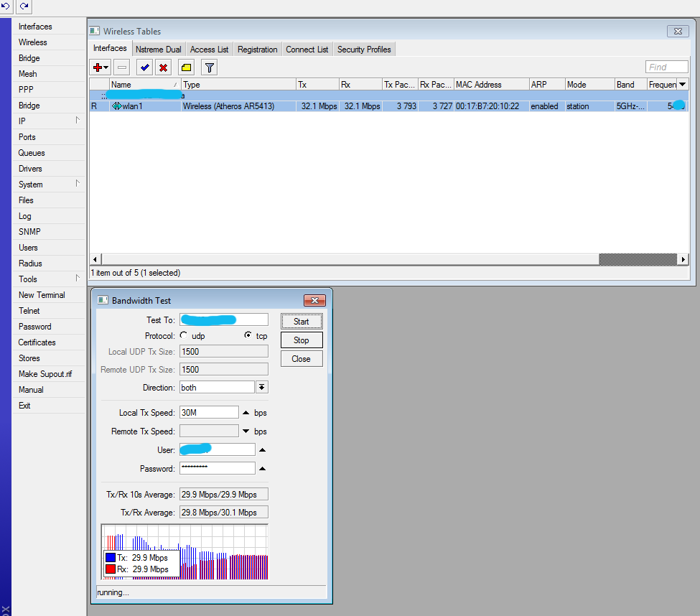Collapse the Local Tx Speed arrow

(x=246, y=413)
